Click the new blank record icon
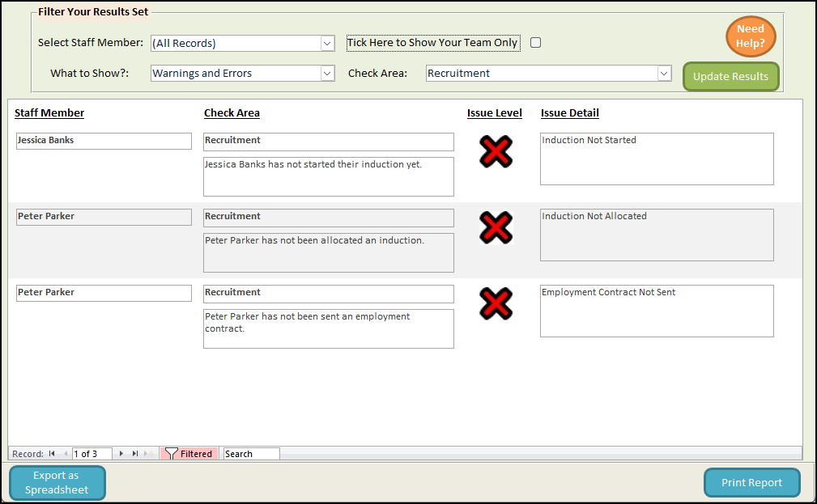Viewport: 817px width, 504px height. click(147, 454)
